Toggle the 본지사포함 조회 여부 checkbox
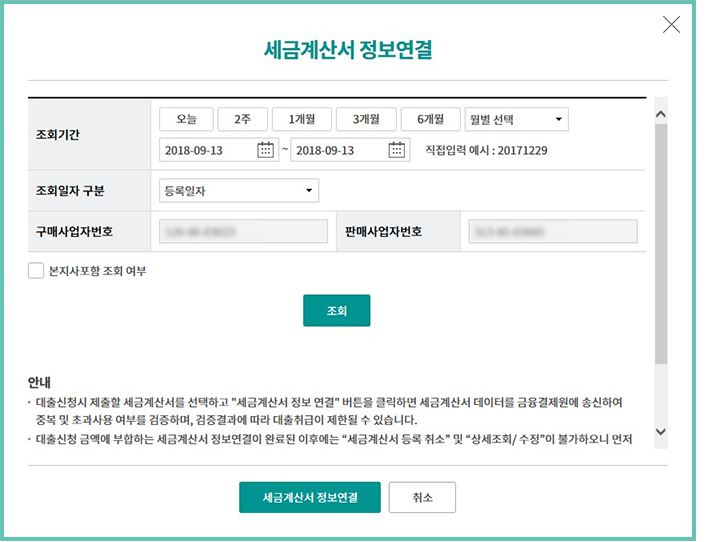This screenshot has height=542, width=712. tap(36, 270)
